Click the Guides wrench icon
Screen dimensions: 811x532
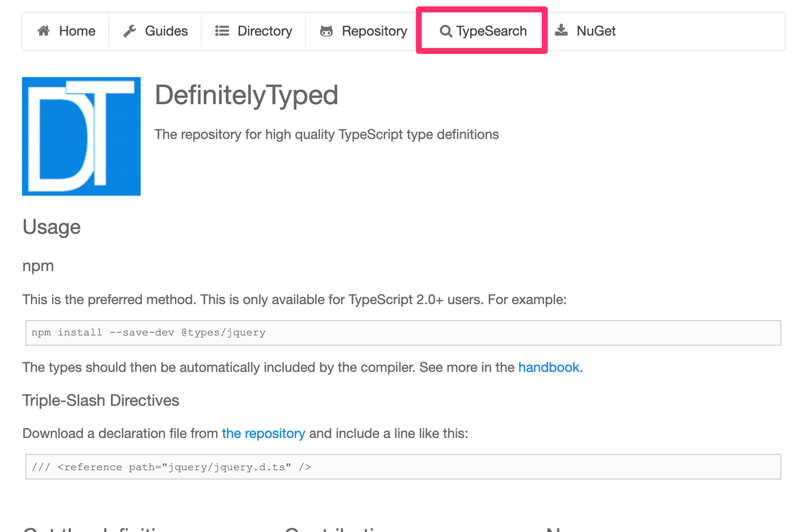pyautogui.click(x=130, y=31)
